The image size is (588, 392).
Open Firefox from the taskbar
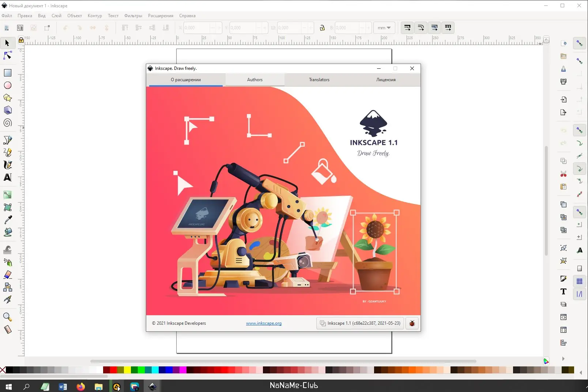click(80, 387)
